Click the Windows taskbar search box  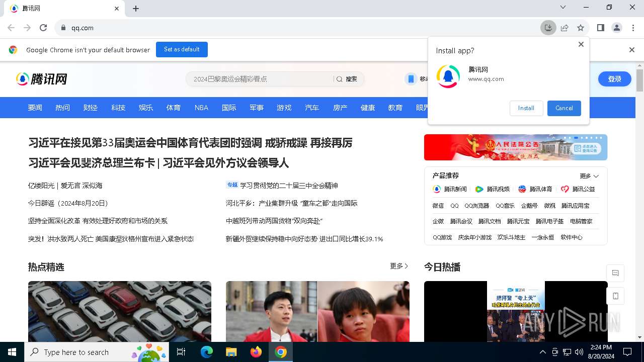click(x=97, y=352)
